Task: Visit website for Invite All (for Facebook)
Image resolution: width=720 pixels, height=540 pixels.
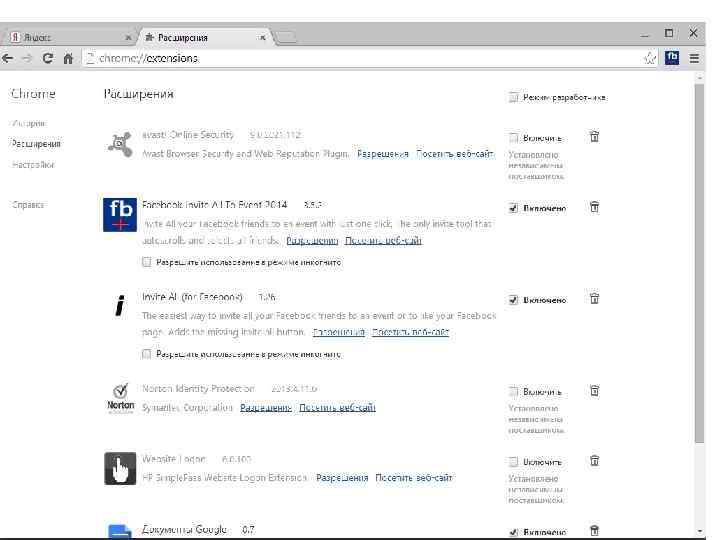Action: pos(411,332)
